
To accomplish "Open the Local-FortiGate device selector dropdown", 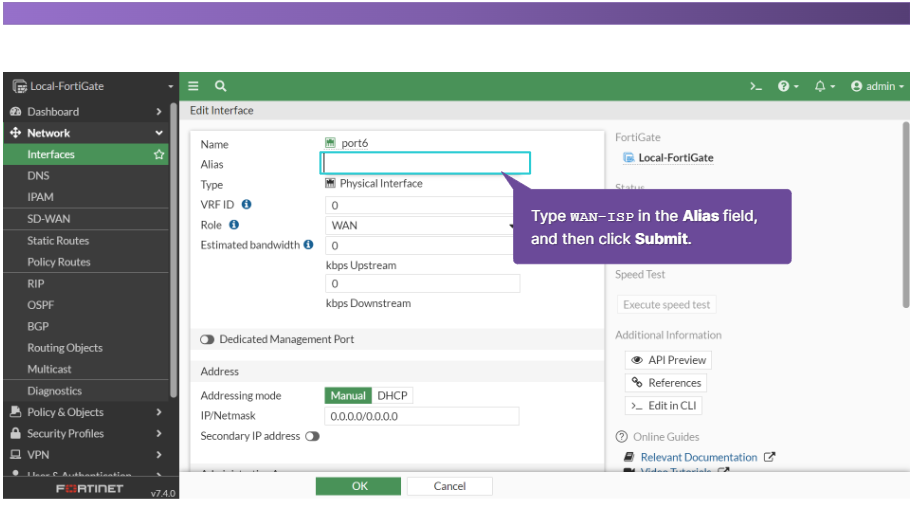I will 92,86.
